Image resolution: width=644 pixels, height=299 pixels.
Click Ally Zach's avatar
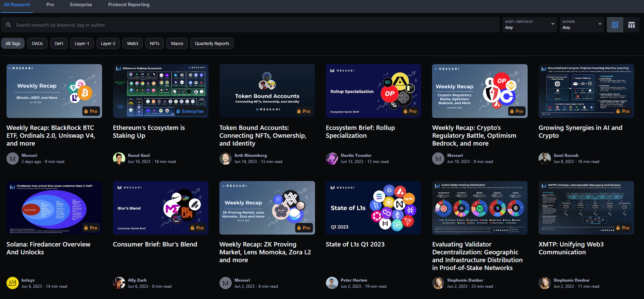[119, 283]
